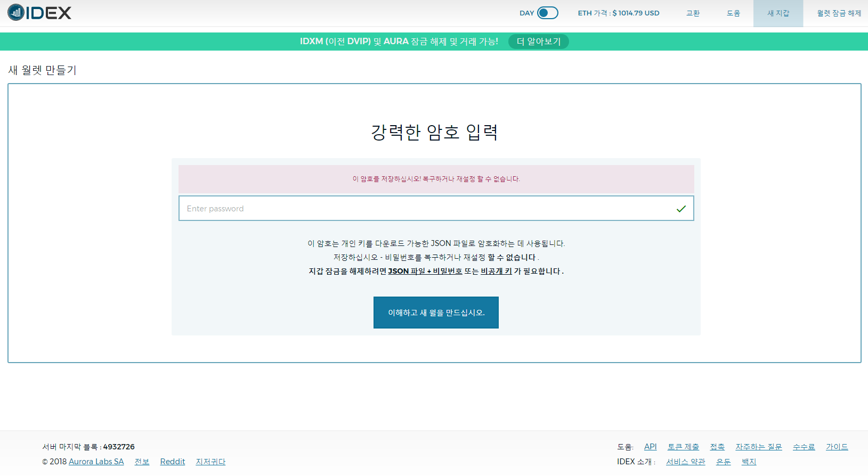The height and width of the screenshot is (476, 868).
Task: Click underlined 비공개 키 text
Action: pos(496,271)
